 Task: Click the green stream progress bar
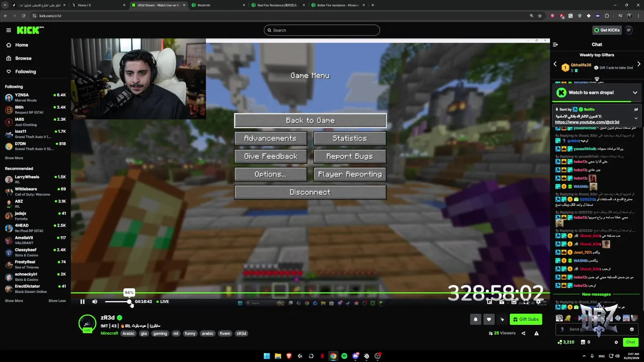click(310, 293)
